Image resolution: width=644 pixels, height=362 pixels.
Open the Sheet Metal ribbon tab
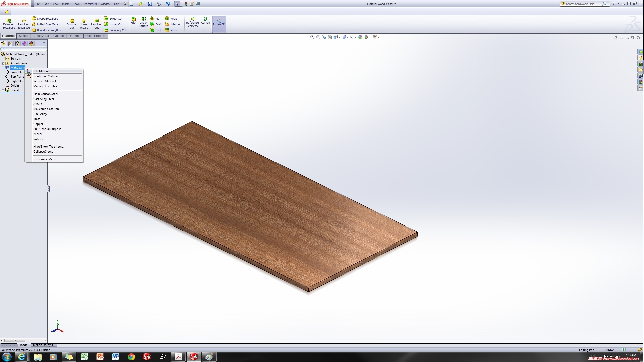[x=40, y=36]
